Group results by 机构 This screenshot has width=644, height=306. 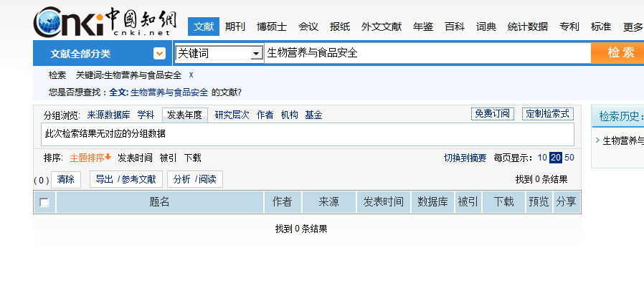289,115
